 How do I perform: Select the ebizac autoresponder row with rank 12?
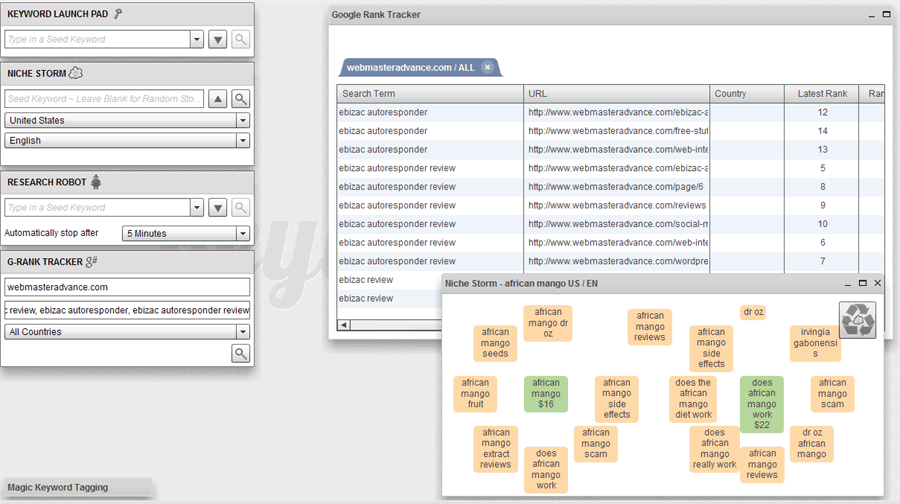pos(611,113)
